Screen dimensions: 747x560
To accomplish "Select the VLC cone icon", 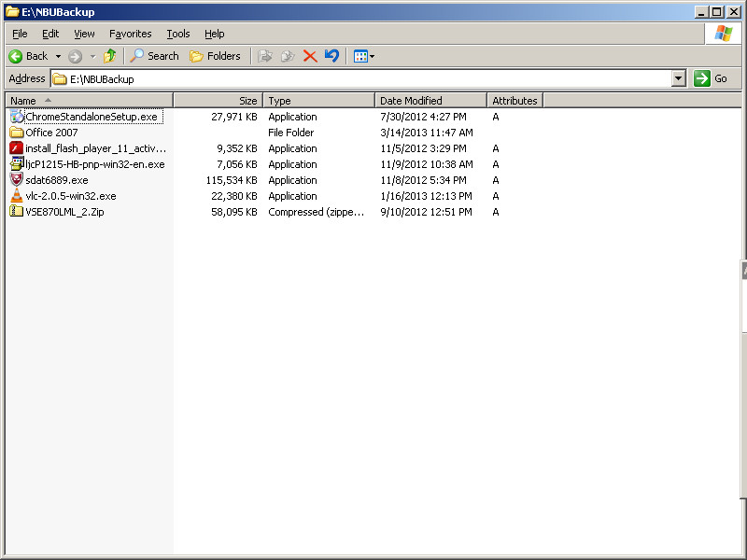I will click(x=17, y=195).
